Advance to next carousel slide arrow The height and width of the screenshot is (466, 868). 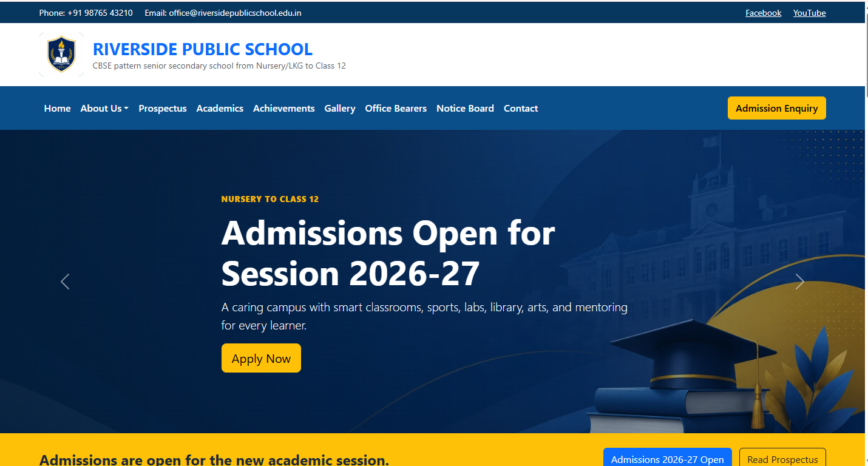(799, 282)
